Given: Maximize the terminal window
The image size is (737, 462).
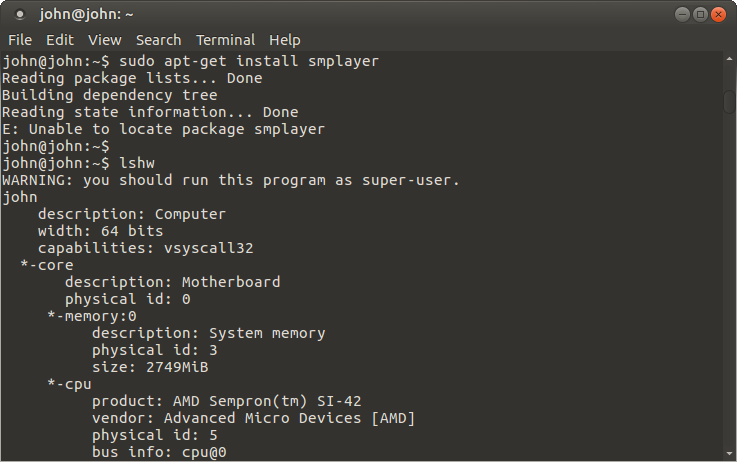Looking at the screenshot, I should [x=700, y=15].
